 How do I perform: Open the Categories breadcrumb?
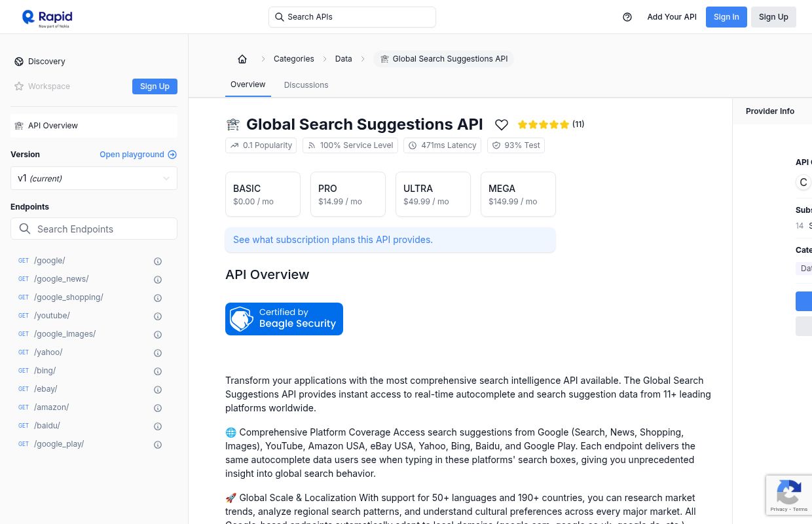[x=293, y=59]
